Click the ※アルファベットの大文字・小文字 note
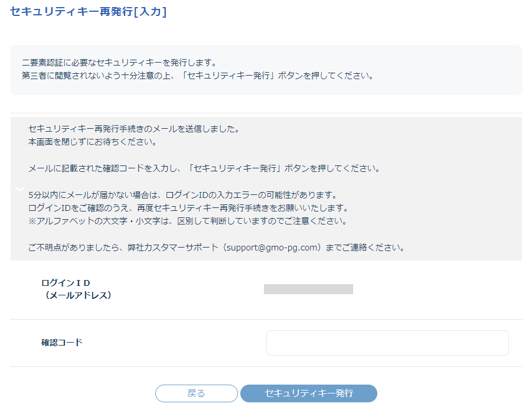Image resolution: width=532 pixels, height=410 pixels. pos(188,221)
